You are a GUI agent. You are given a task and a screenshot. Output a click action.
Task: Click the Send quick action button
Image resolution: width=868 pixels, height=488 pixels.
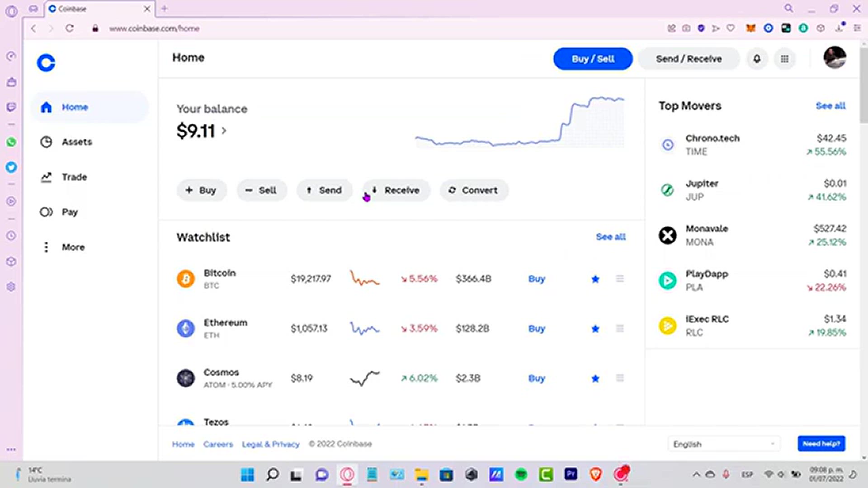tap(324, 190)
